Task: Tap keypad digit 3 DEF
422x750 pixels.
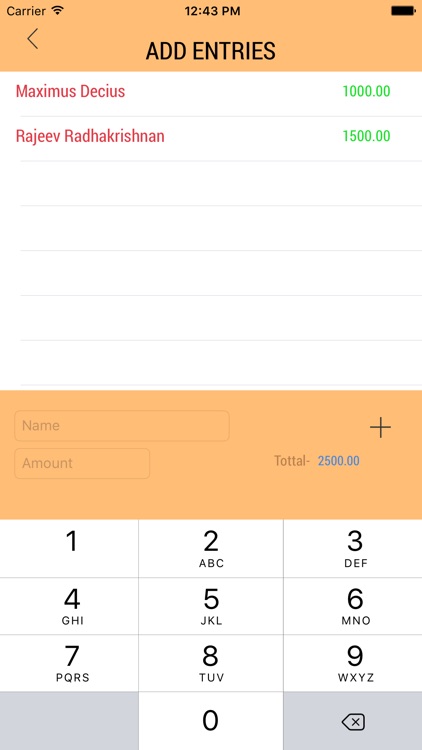Action: pos(353,549)
